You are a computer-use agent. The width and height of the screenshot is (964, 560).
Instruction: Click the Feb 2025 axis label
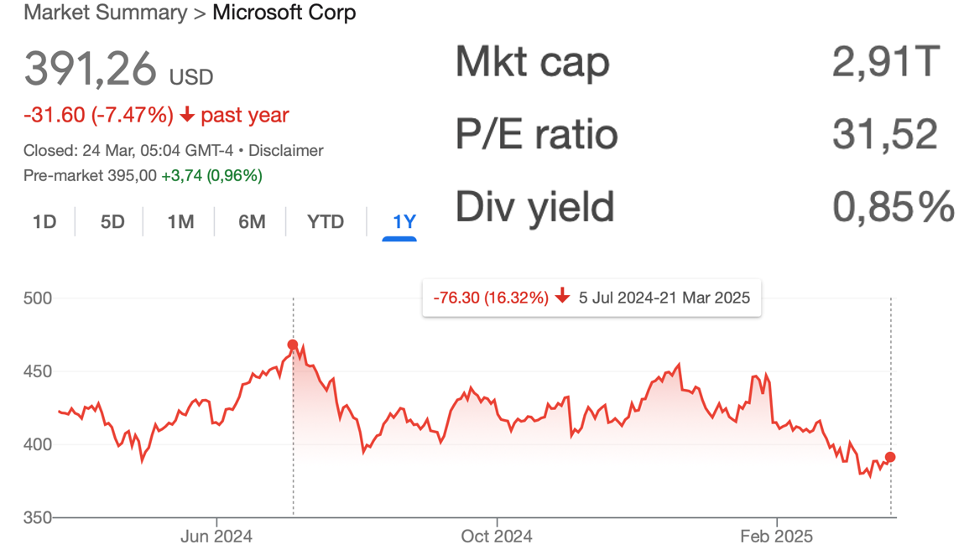[778, 536]
